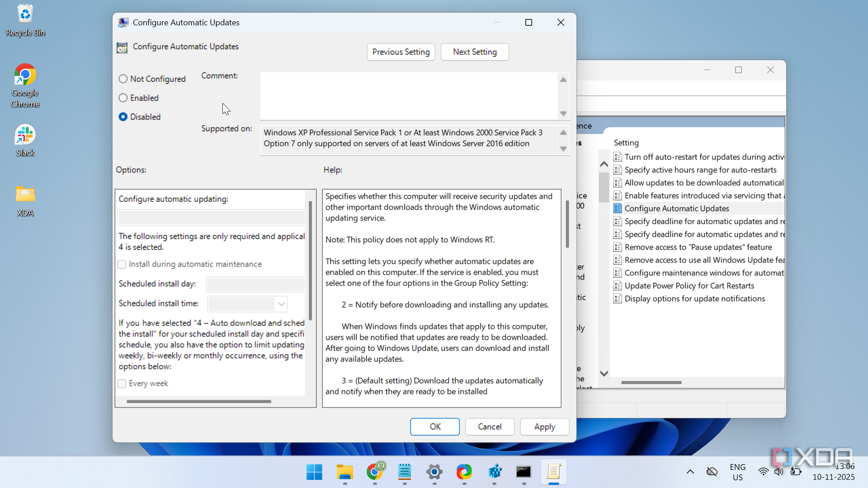868x488 pixels.
Task: Click the icon next to Remove access to Pause updates
Action: (618, 247)
